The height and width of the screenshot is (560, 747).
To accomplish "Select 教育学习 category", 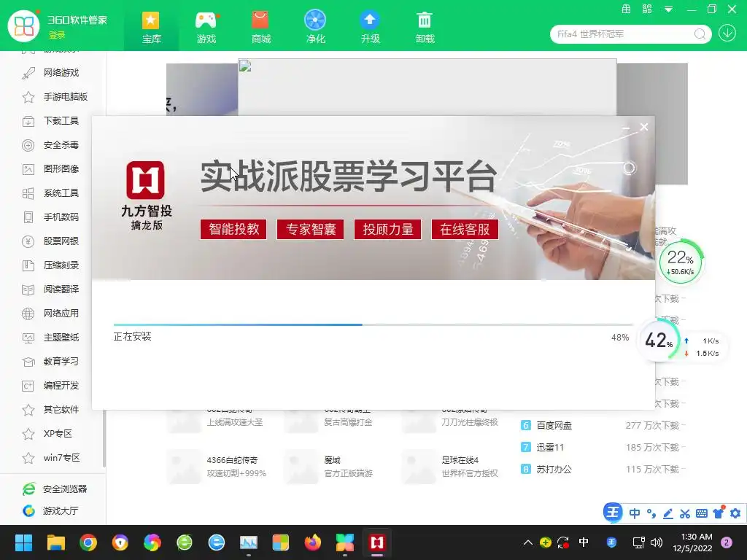I will 51,362.
